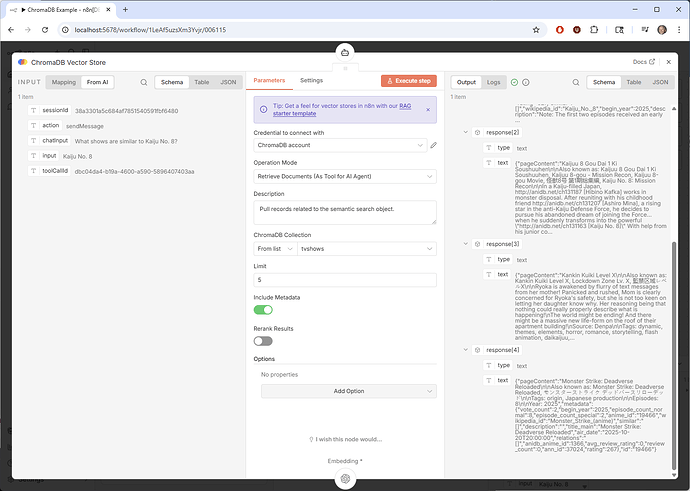Click the output panel scrollbar
690x491 pixels.
(x=674, y=355)
